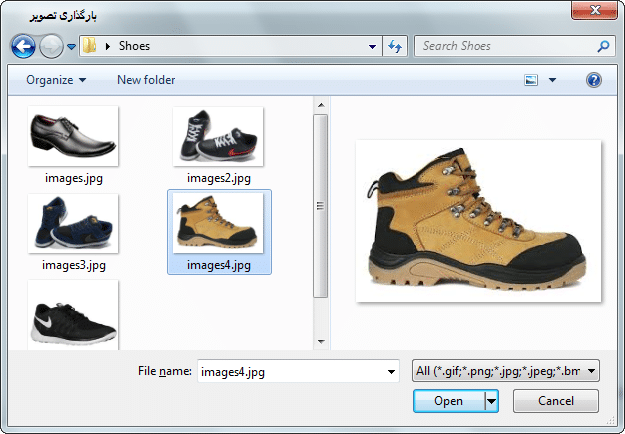
Task: Click the Open button
Action: (449, 401)
